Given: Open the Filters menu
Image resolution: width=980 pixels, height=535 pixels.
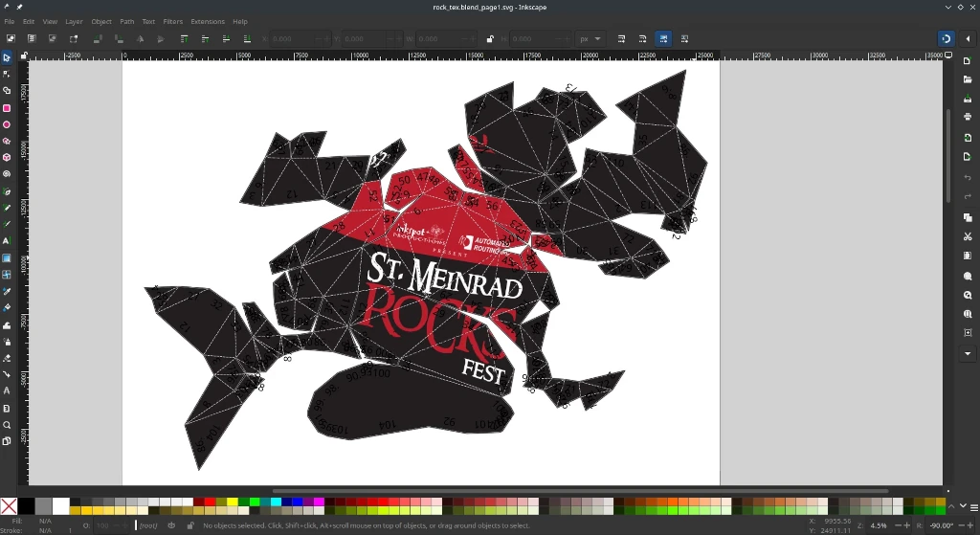Looking at the screenshot, I should pyautogui.click(x=172, y=21).
